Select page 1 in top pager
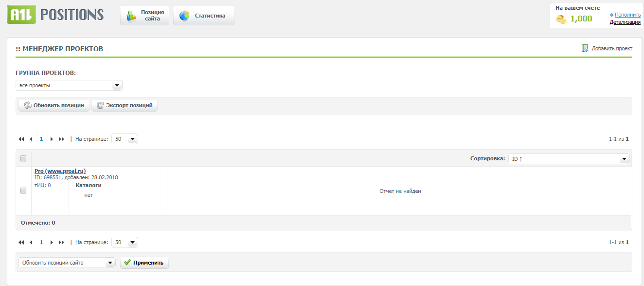This screenshot has height=286, width=644. (x=41, y=139)
